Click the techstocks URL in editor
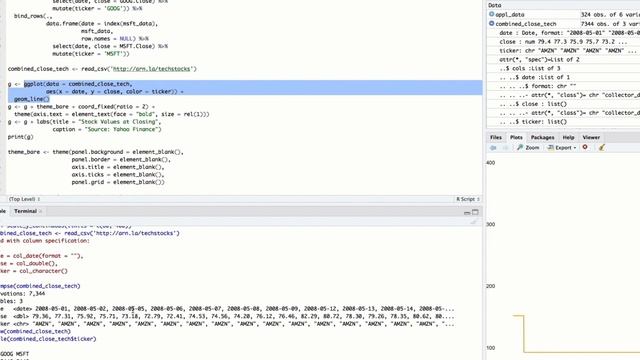 pyautogui.click(x=151, y=69)
